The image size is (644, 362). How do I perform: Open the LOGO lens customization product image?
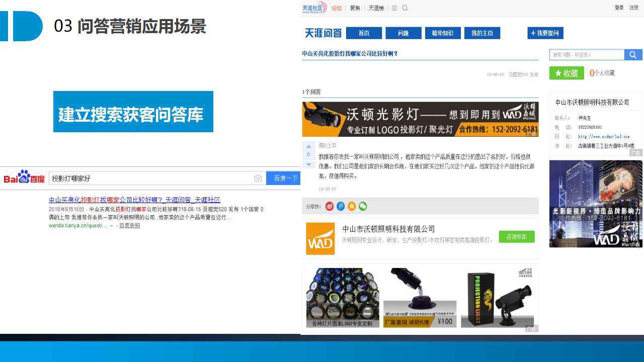coord(343,298)
